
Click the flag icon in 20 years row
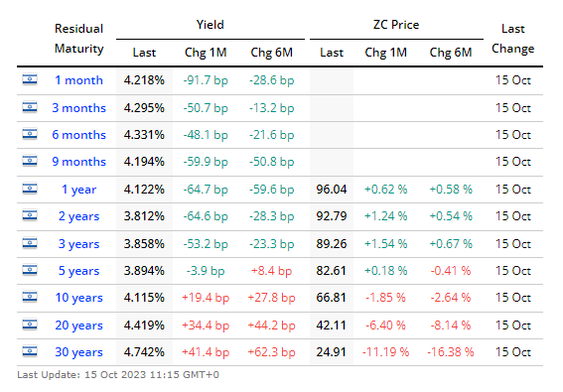(x=30, y=325)
